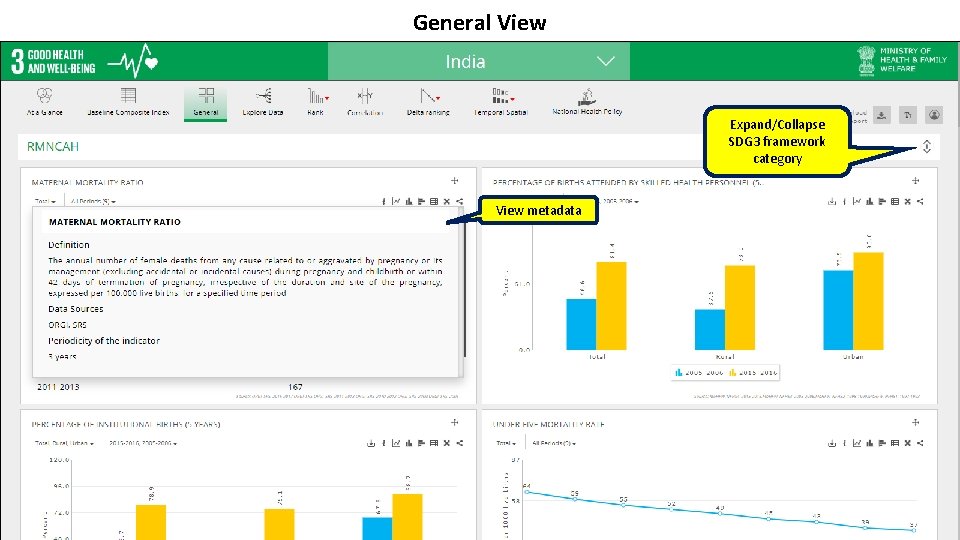The image size is (960, 540).
Task: Toggle the 2005-2006 legend series
Action: click(x=699, y=372)
